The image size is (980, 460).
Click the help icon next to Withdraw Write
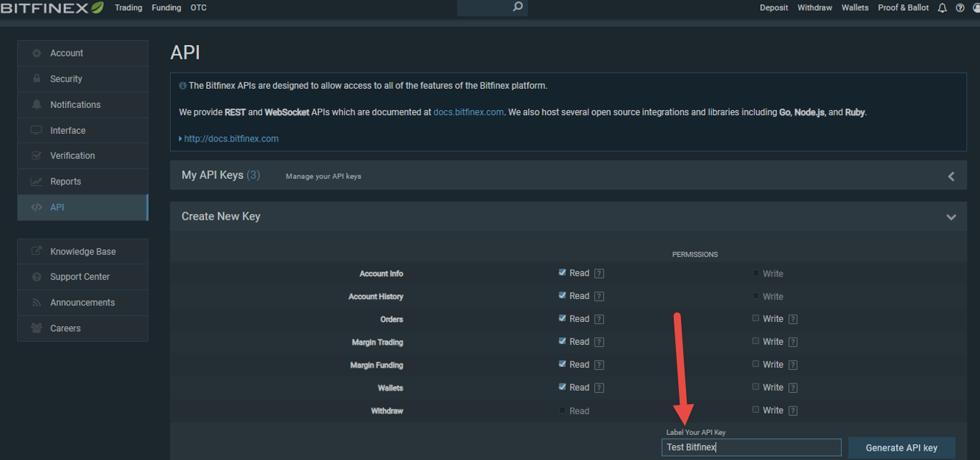793,411
